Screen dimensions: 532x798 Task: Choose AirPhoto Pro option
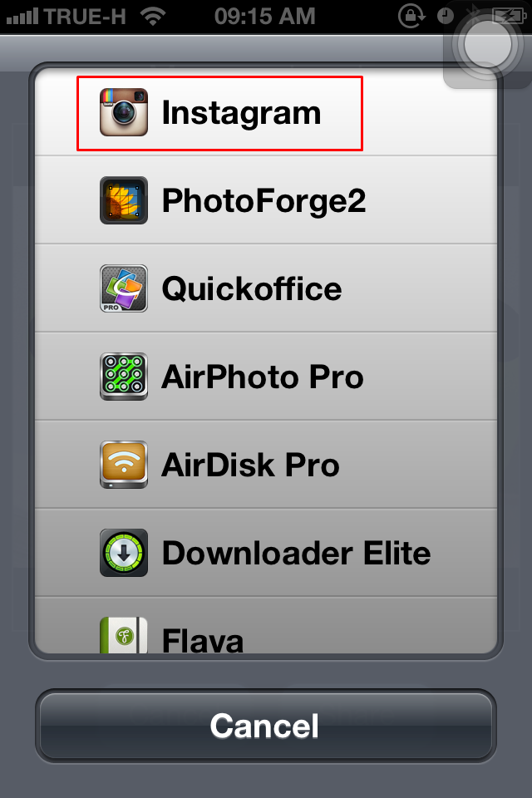tap(266, 377)
